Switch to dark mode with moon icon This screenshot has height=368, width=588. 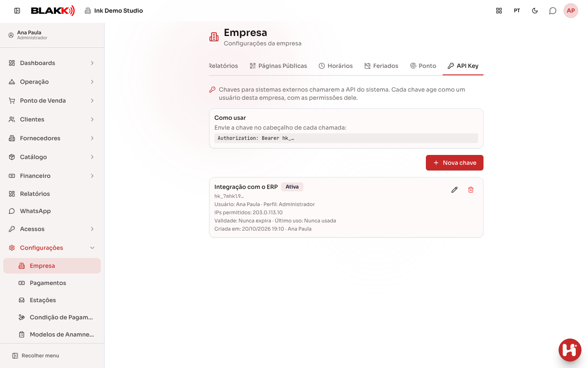(x=535, y=11)
